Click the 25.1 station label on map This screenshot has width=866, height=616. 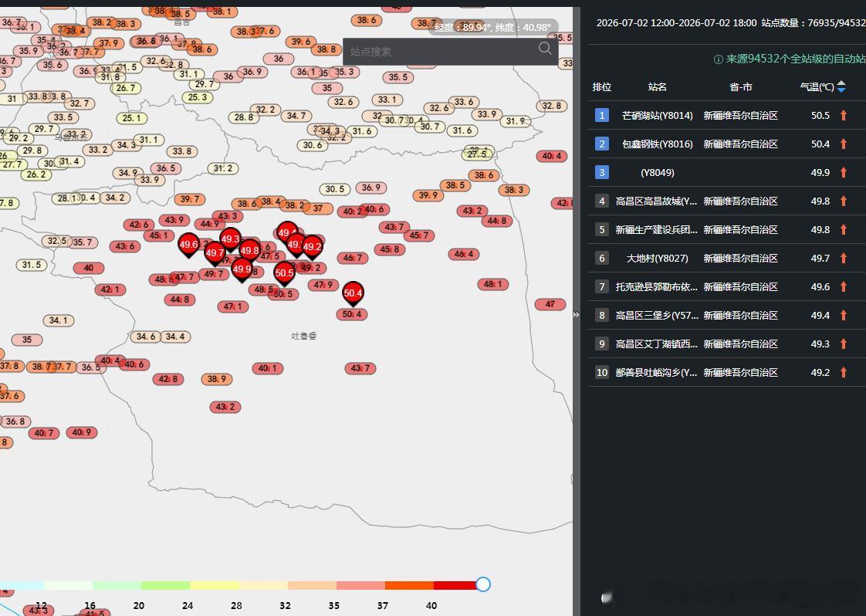pyautogui.click(x=131, y=118)
